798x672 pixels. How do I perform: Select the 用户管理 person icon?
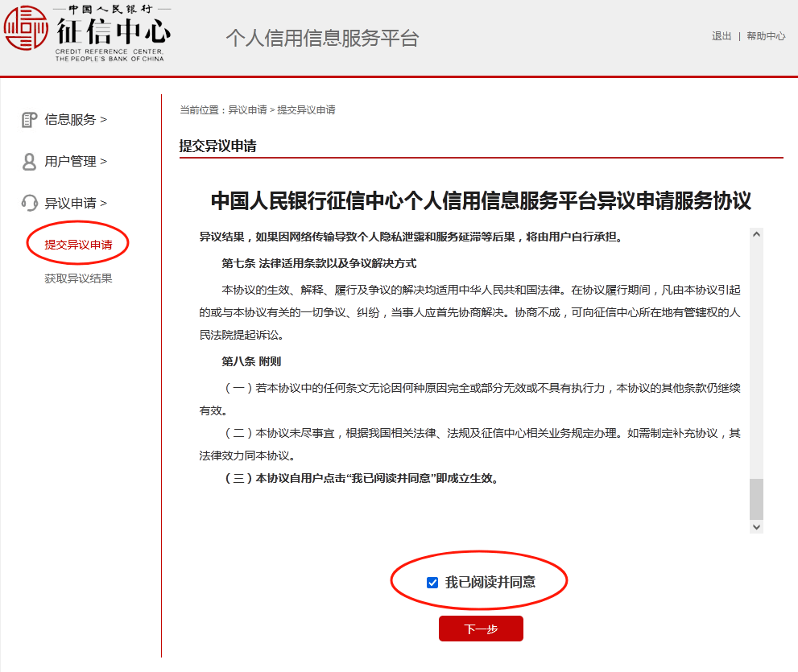29,161
